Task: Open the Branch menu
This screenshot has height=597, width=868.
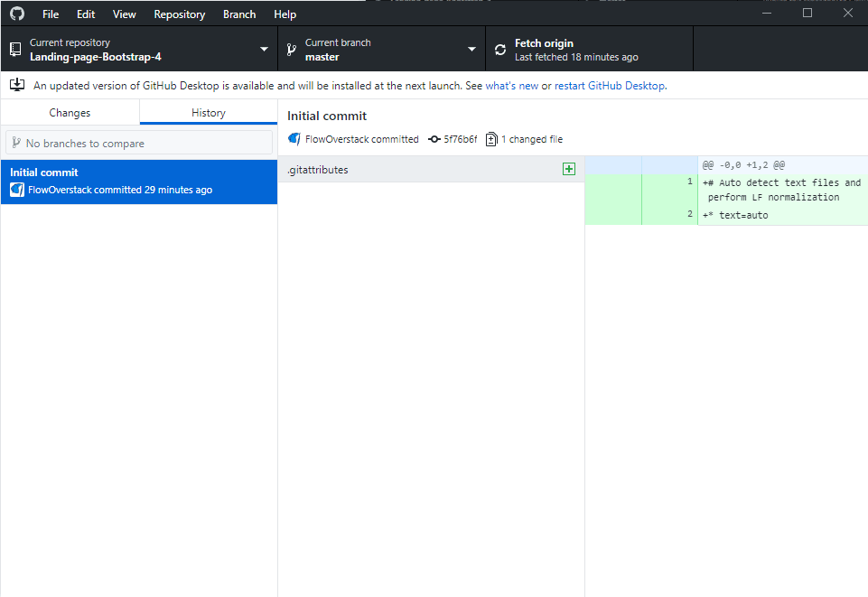Action: (x=239, y=14)
